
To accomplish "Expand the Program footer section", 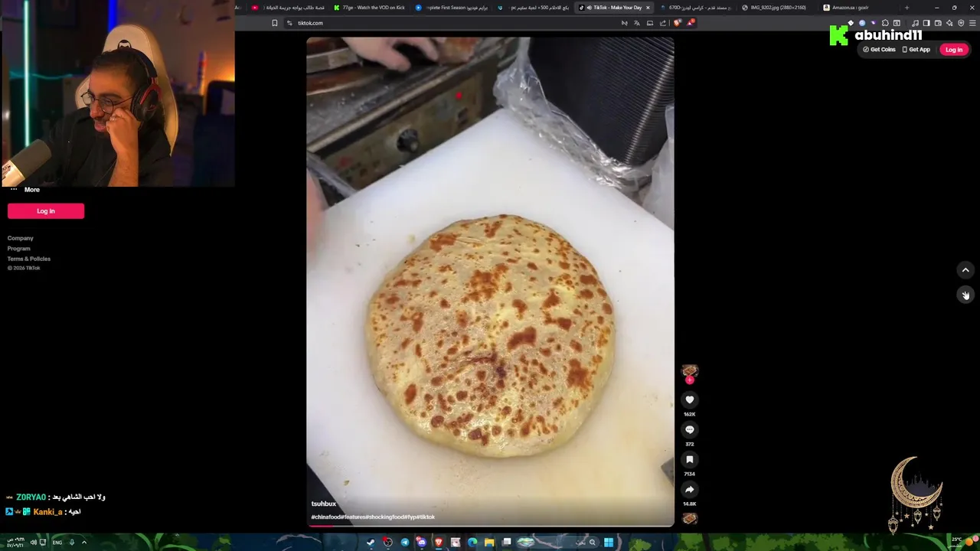I will pos(19,249).
